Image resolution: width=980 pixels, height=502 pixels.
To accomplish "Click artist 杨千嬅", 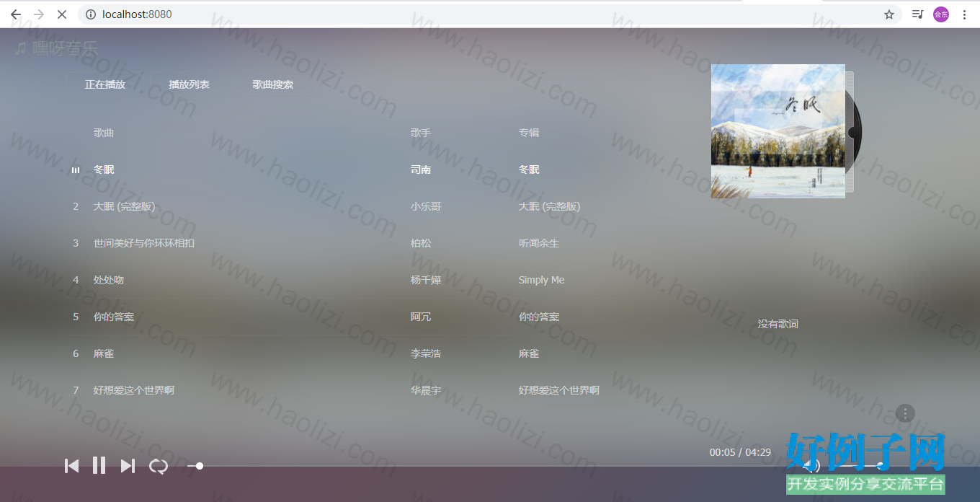I will click(x=426, y=280).
